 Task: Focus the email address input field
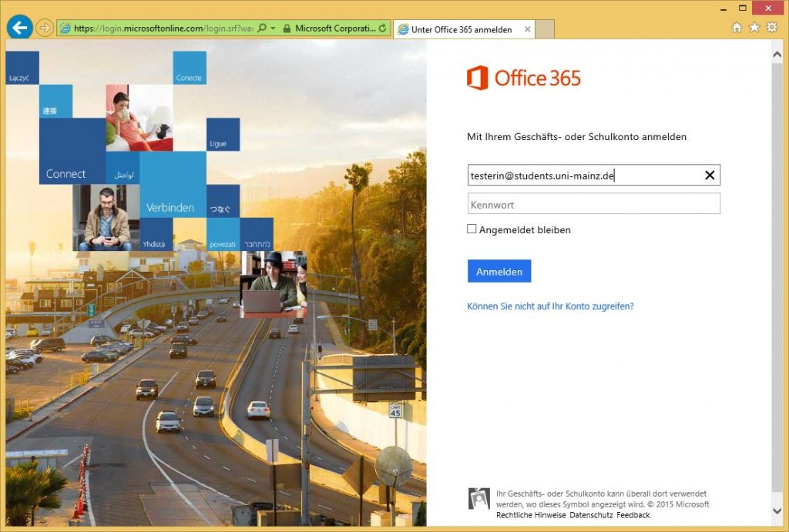(x=594, y=175)
